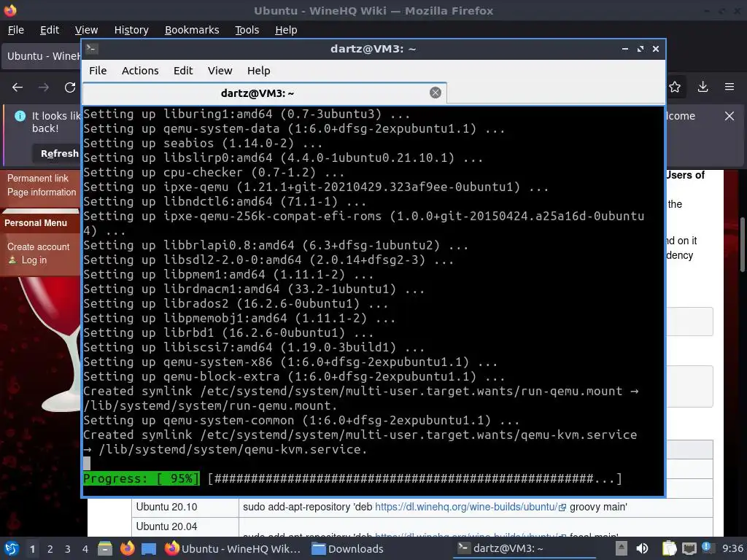The image size is (747, 560).
Task: Open the Lubuntu start menu icon
Action: [11, 548]
